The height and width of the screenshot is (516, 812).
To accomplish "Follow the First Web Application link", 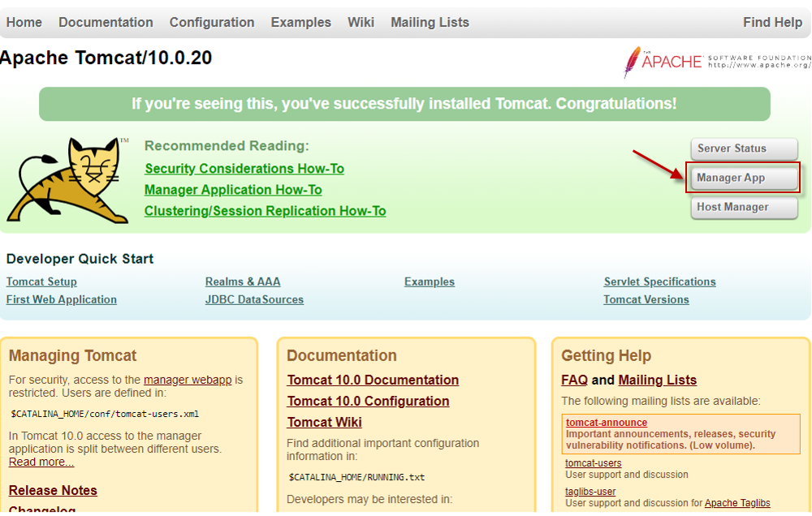I will [62, 299].
